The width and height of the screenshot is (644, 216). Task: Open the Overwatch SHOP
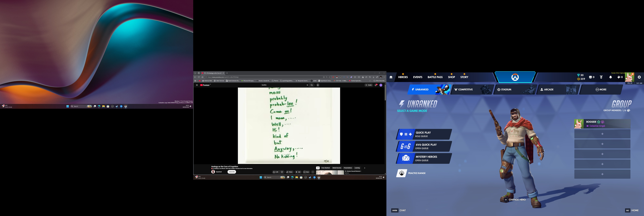point(452,77)
